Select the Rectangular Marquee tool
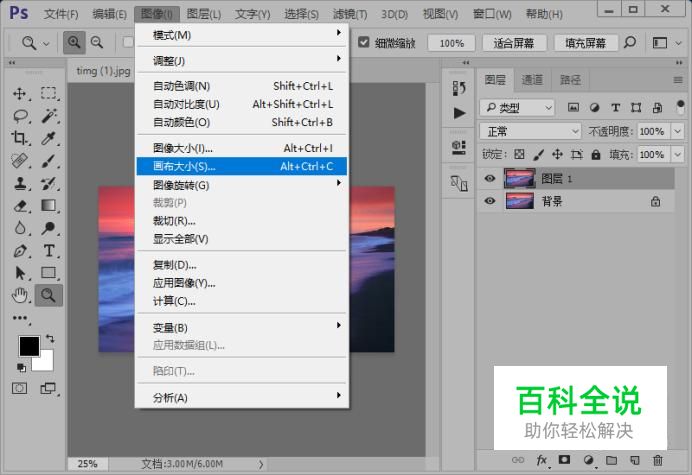The height and width of the screenshot is (475, 692). 49,93
